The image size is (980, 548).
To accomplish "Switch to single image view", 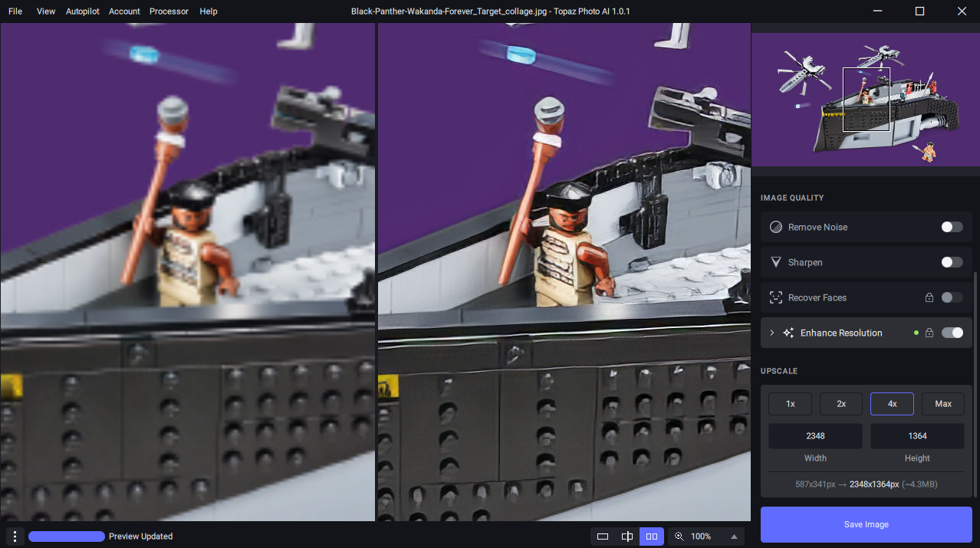I will click(603, 537).
